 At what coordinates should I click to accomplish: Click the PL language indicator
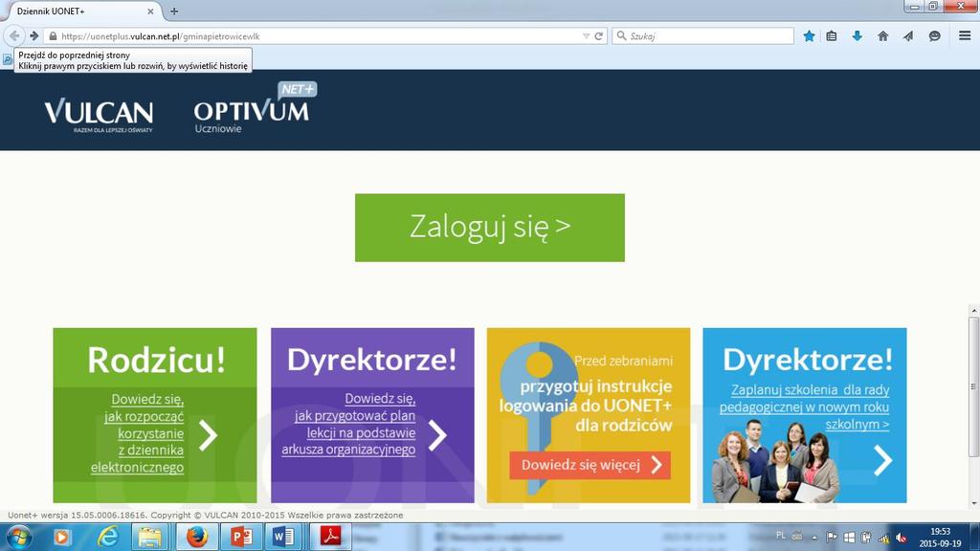pyautogui.click(x=781, y=536)
